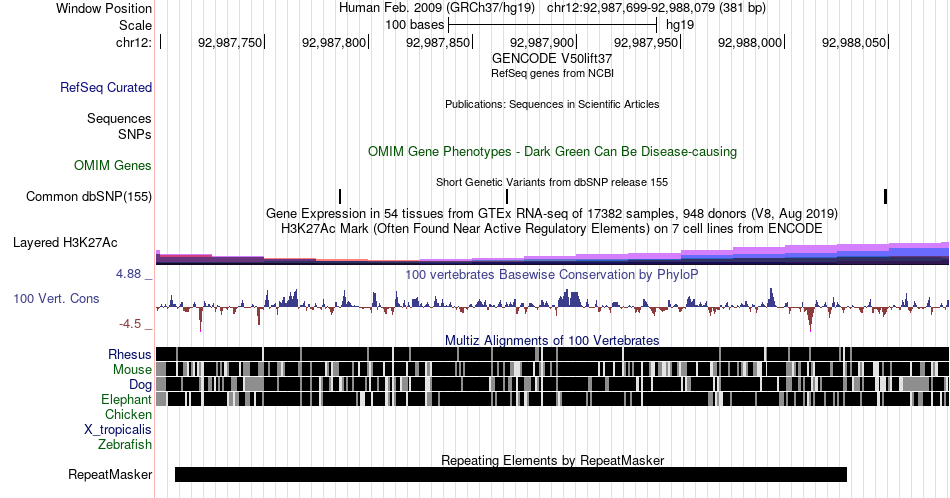
Task: Click the Scale label
Action: click(x=135, y=25)
